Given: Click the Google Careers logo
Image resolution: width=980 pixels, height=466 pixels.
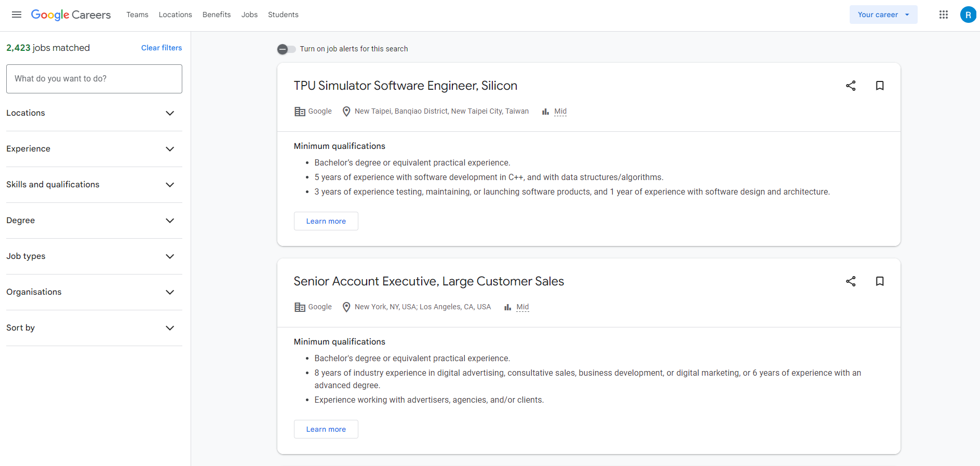Looking at the screenshot, I should click(x=71, y=15).
